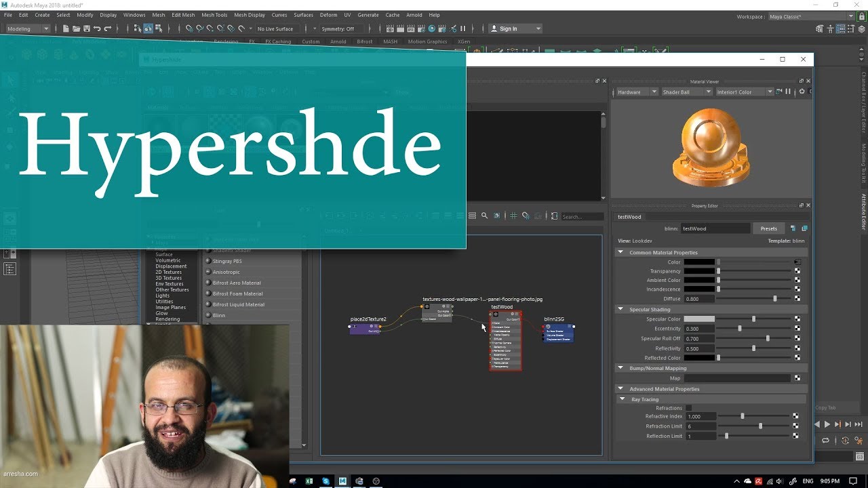The image size is (868, 488).
Task: Open the Sign In dropdown
Action: 515,28
